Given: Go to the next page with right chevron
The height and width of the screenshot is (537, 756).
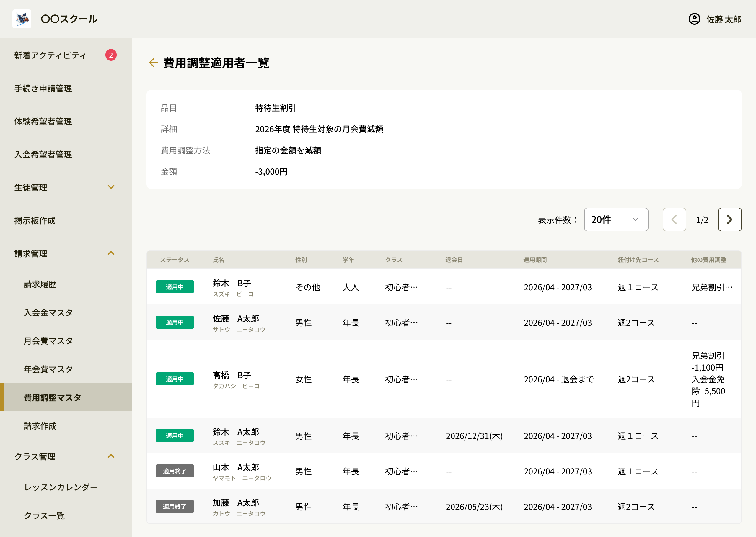Looking at the screenshot, I should (729, 220).
